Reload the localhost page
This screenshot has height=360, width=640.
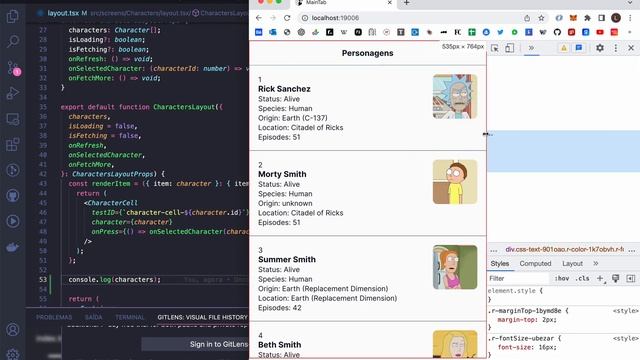[287, 18]
